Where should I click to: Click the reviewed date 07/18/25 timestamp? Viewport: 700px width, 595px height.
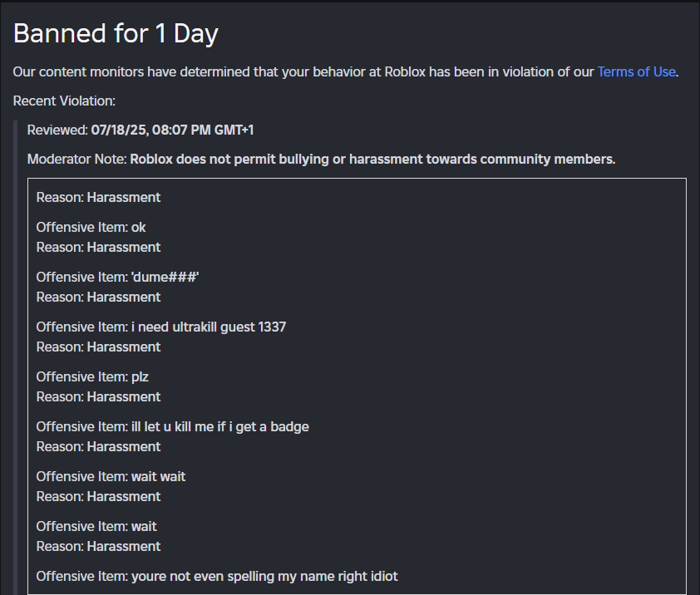tap(172, 130)
